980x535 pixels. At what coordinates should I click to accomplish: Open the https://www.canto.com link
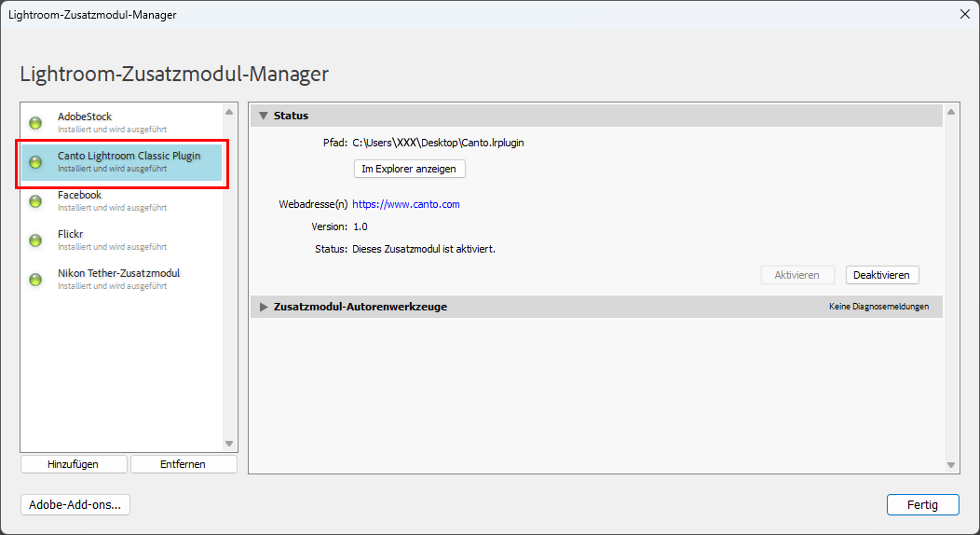(405, 204)
